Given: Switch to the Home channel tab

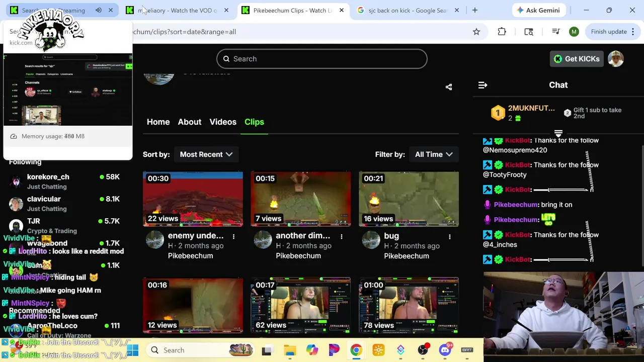Looking at the screenshot, I should [x=158, y=122].
